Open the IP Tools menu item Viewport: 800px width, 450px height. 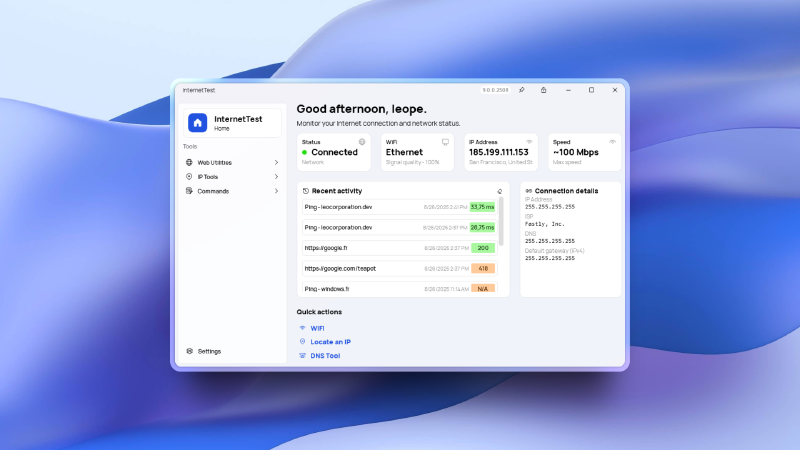(x=232, y=177)
